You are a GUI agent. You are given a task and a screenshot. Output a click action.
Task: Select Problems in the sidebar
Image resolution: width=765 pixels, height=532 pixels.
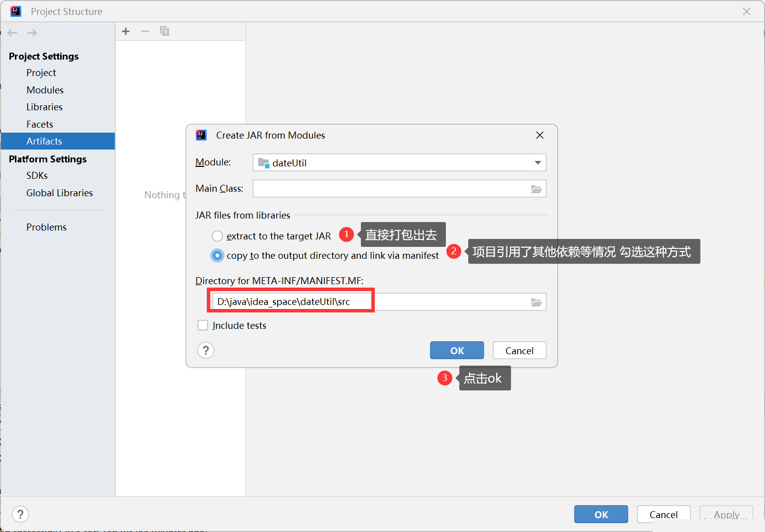coord(46,227)
